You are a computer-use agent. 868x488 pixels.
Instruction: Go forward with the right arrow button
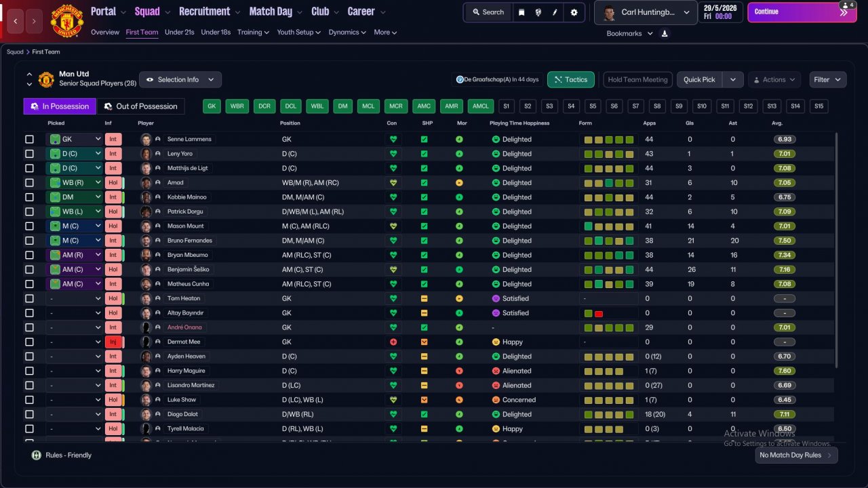tap(35, 22)
